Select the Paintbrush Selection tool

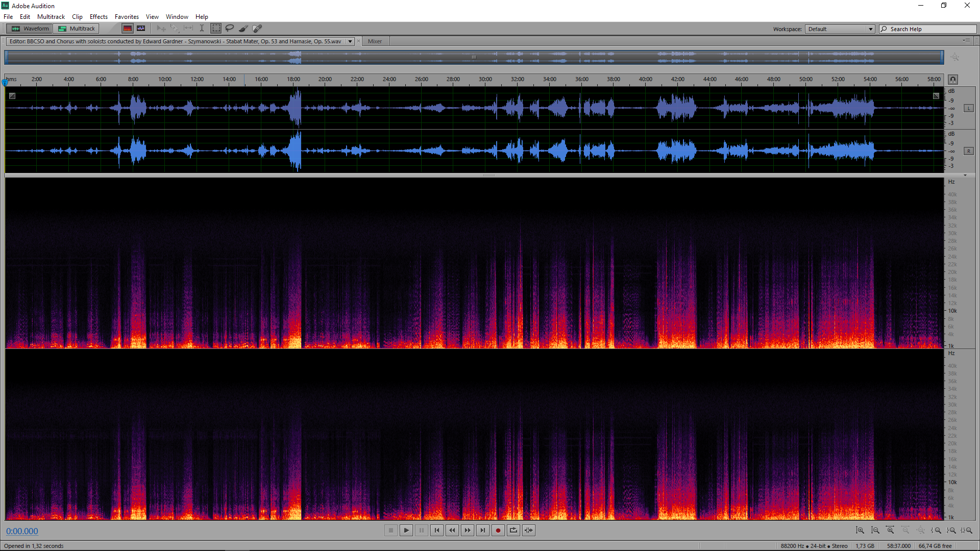(243, 29)
